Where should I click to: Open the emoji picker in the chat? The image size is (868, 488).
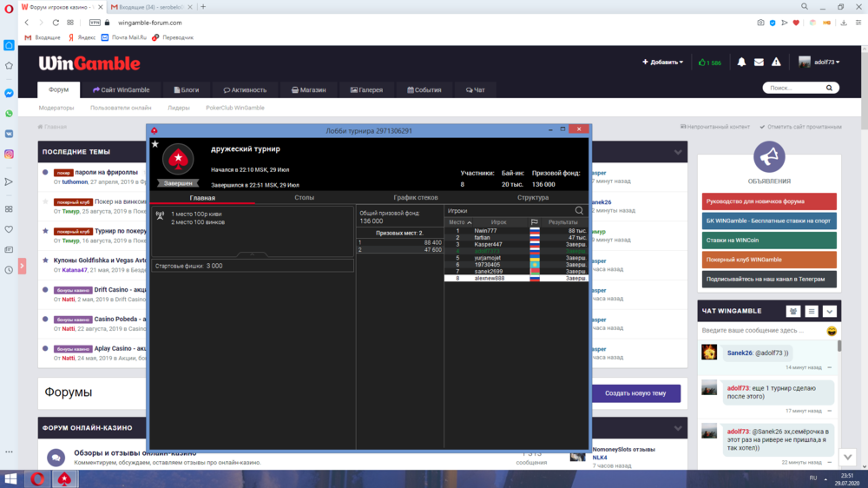[832, 331]
